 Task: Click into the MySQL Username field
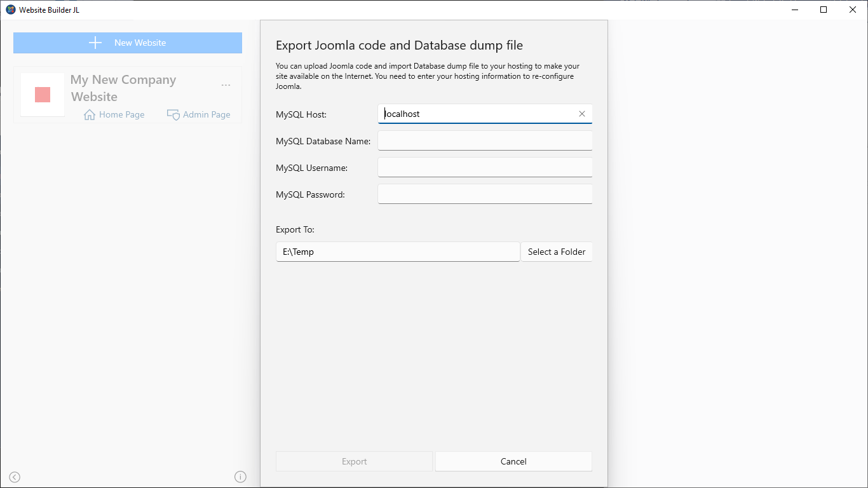click(x=485, y=167)
